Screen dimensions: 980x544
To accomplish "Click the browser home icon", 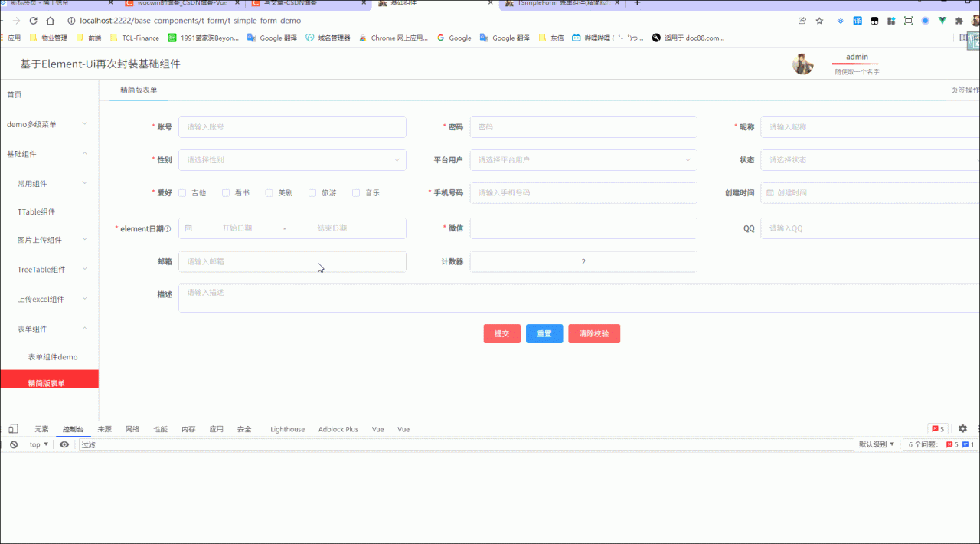I will 50,21.
